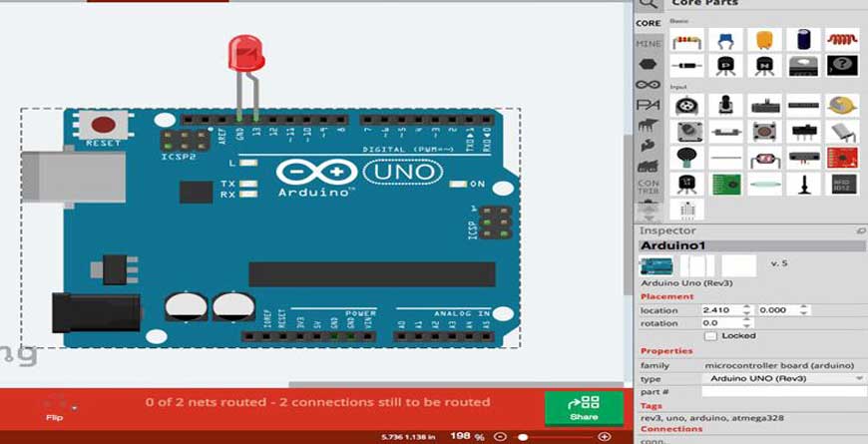Screen dimensions: 868x444
Task: Click the 198 zoom percentage field
Action: pyautogui.click(x=460, y=436)
